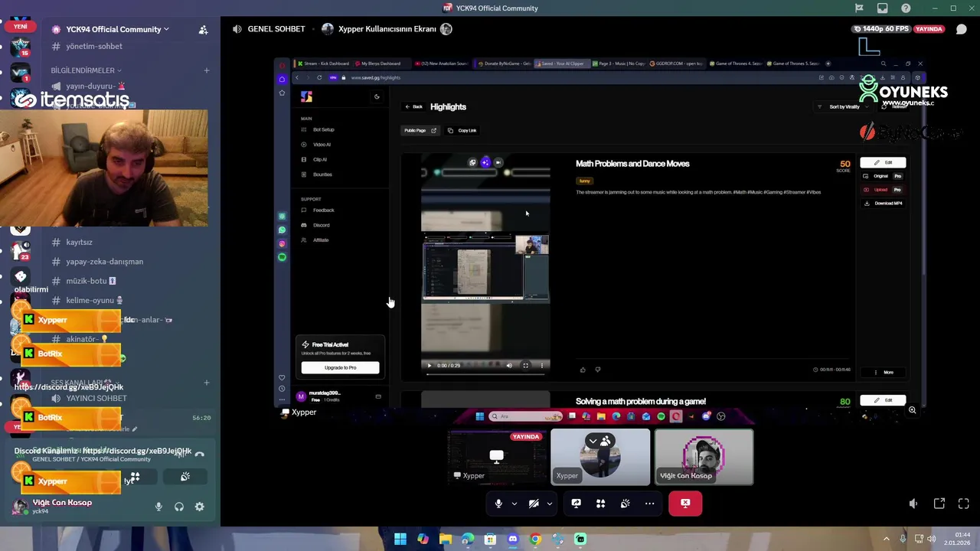
Task: Toggle camera in call control bar
Action: (x=534, y=504)
